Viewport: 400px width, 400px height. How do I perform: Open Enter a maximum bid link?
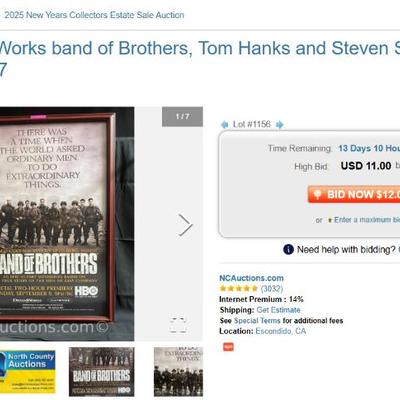[367, 220]
